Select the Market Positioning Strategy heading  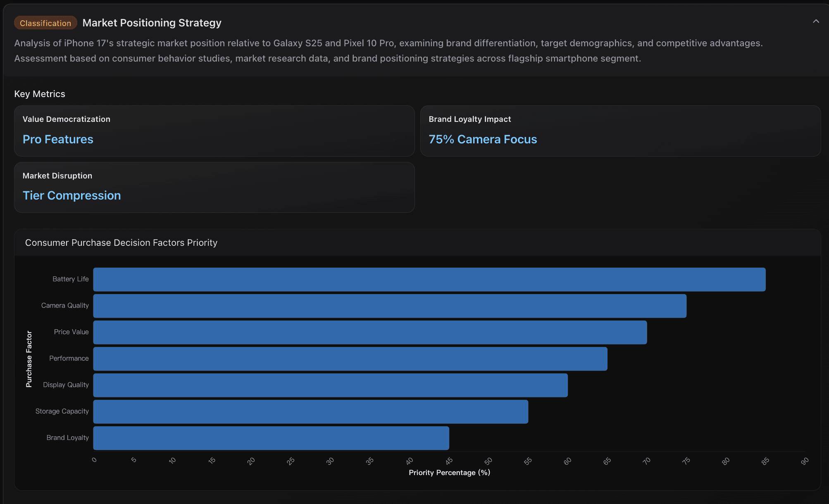coord(152,23)
